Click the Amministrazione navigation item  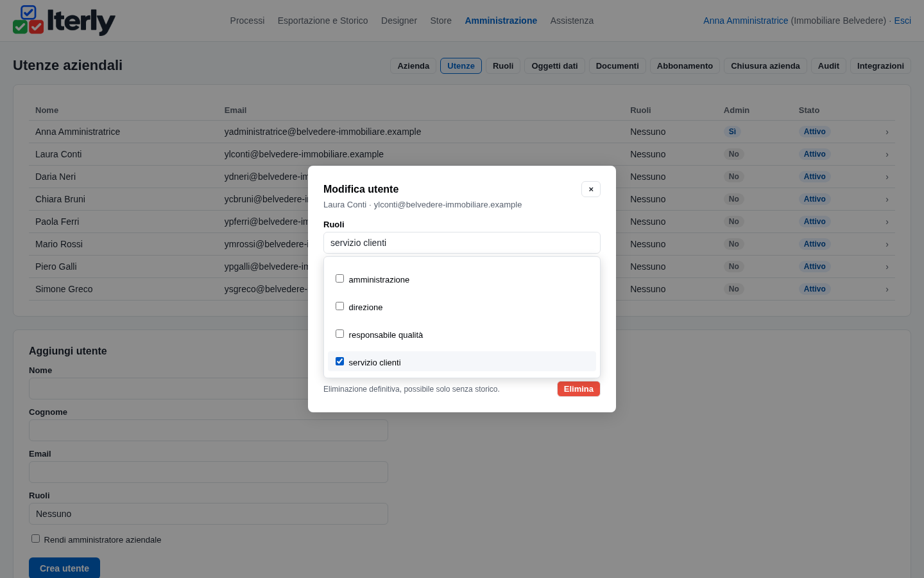pyautogui.click(x=501, y=21)
